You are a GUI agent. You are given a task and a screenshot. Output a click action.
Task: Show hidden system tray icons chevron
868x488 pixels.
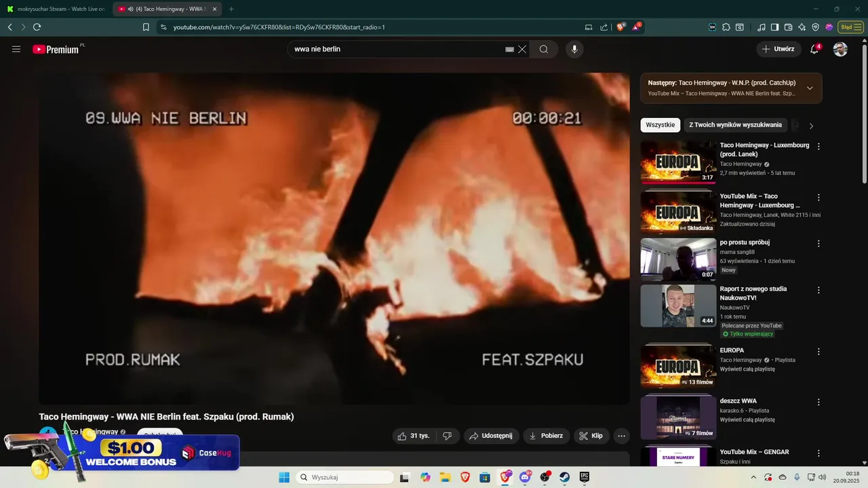tap(754, 477)
